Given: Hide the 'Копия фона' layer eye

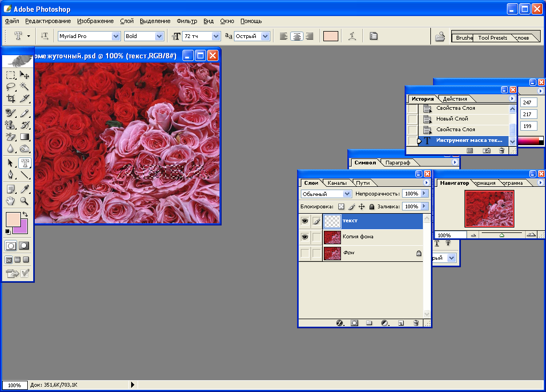Looking at the screenshot, I should (305, 237).
